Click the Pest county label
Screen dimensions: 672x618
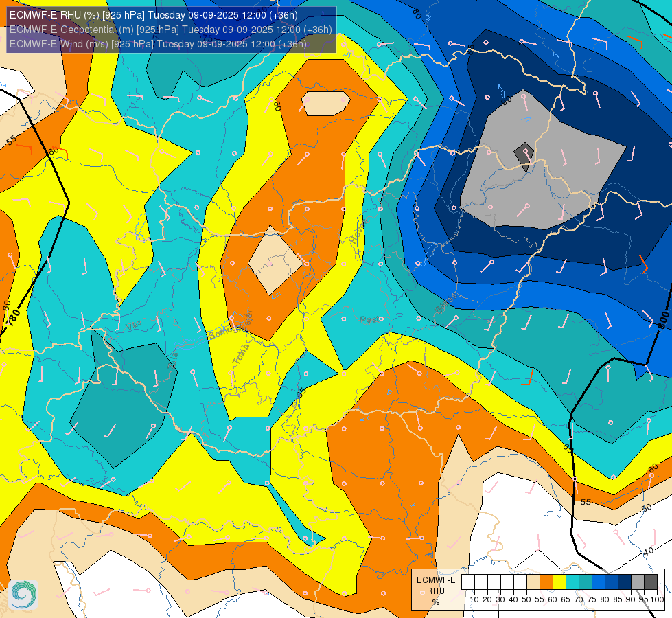pos(369,319)
